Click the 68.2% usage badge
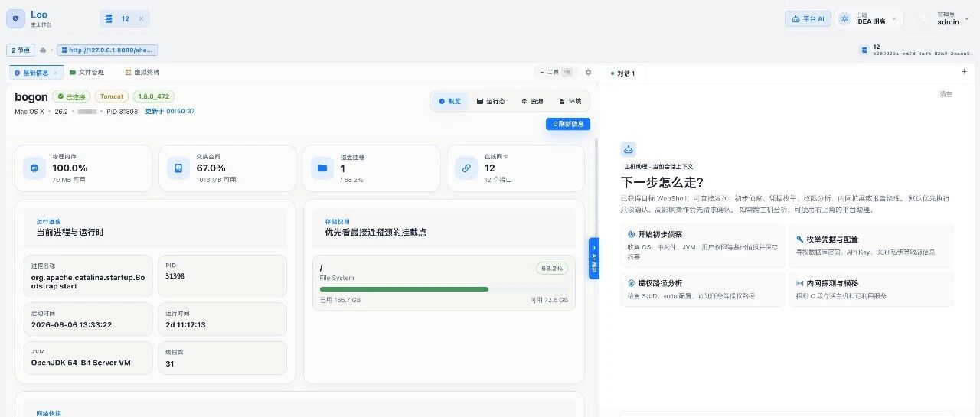This screenshot has height=417, width=980. pos(551,269)
